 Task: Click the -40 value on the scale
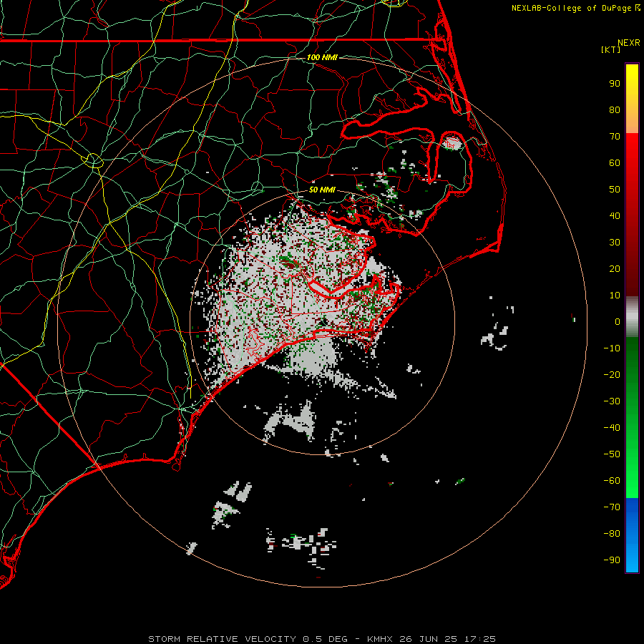click(x=612, y=428)
